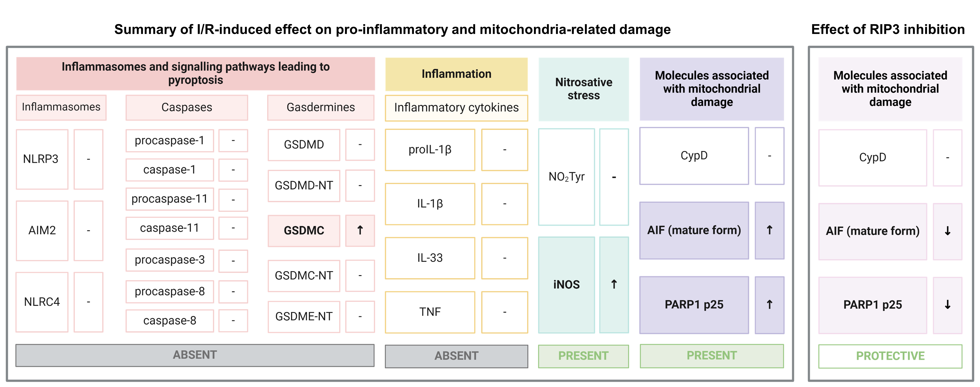Click the up arrow next to GSDMC
This screenshot has height=387, width=980.
(x=360, y=230)
